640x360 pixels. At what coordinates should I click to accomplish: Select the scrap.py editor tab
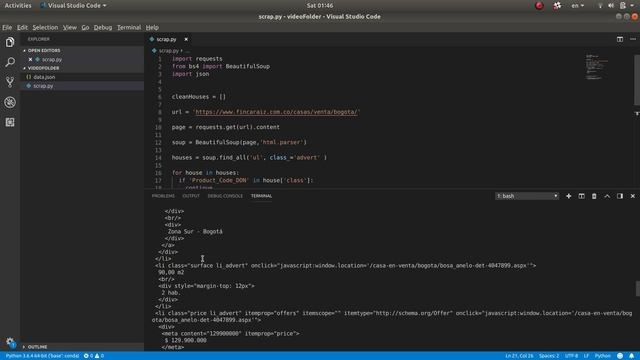166,39
